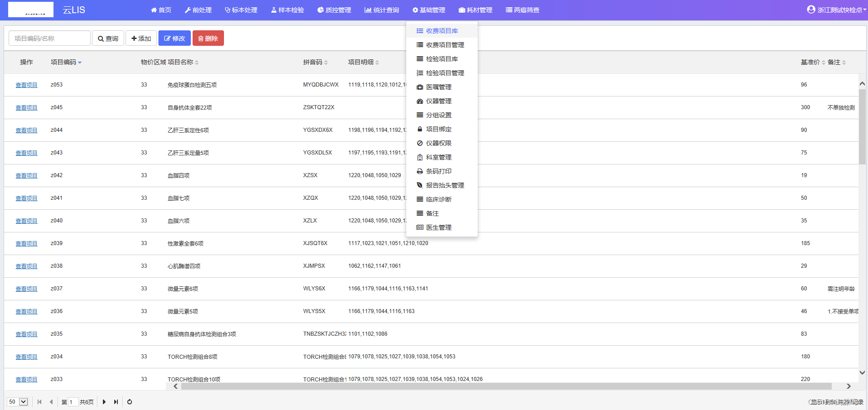Click the 临床诊断 list icon
This screenshot has height=410, width=868.
coord(420,199)
